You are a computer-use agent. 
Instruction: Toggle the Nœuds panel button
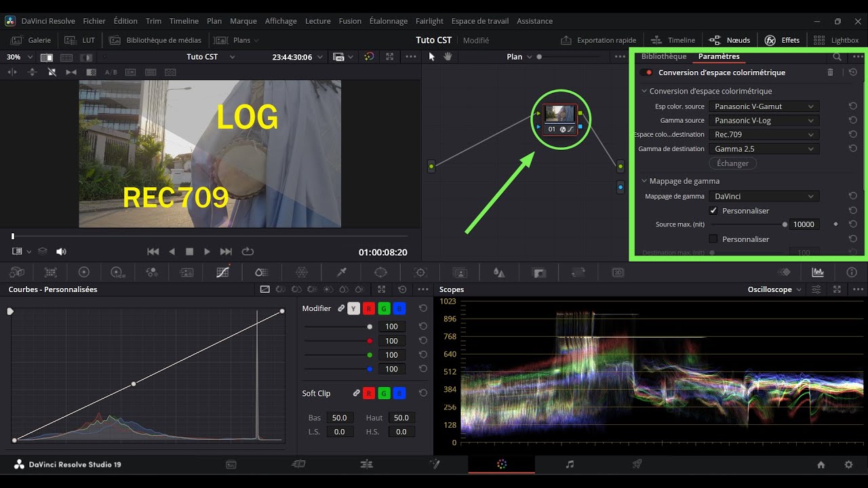(730, 40)
